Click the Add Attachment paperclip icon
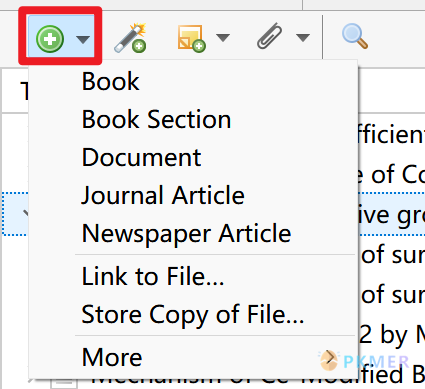 269,36
